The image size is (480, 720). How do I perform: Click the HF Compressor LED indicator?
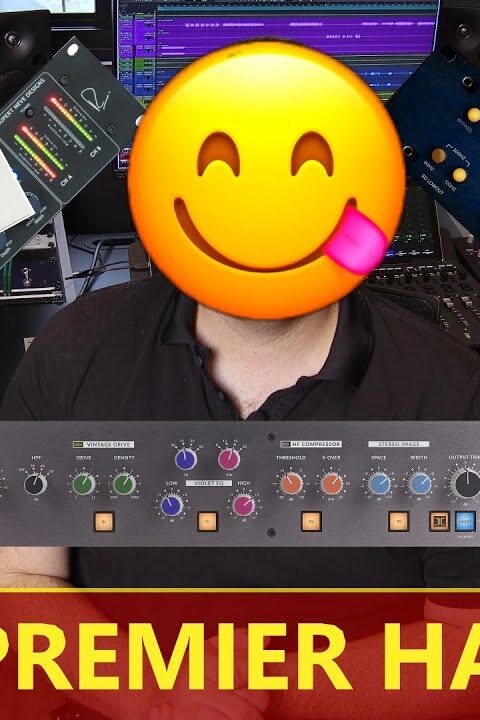tap(285, 444)
